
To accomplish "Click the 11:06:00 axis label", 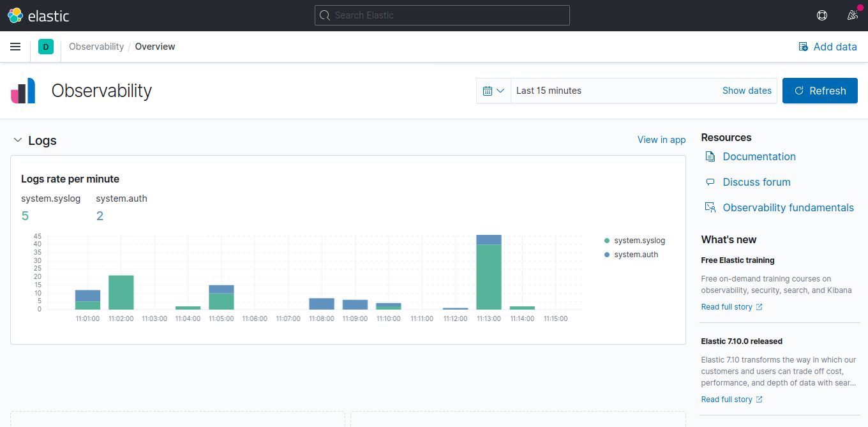I will click(255, 318).
